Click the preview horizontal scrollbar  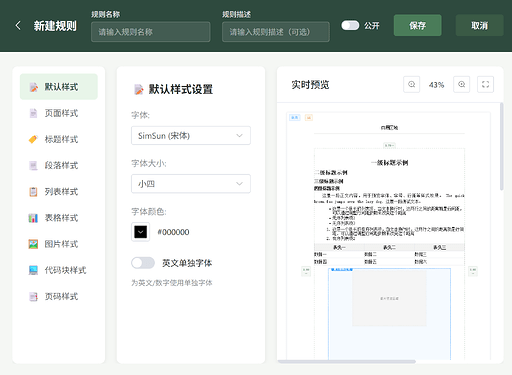tap(347, 362)
